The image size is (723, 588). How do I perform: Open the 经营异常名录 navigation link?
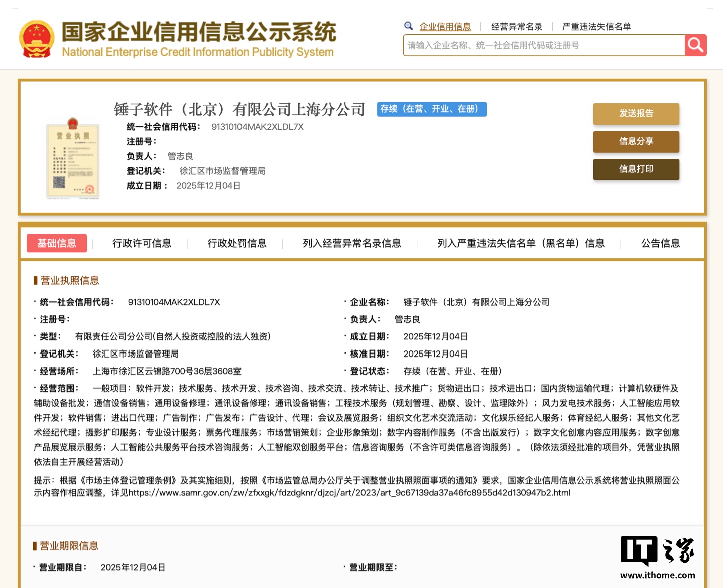tap(517, 26)
